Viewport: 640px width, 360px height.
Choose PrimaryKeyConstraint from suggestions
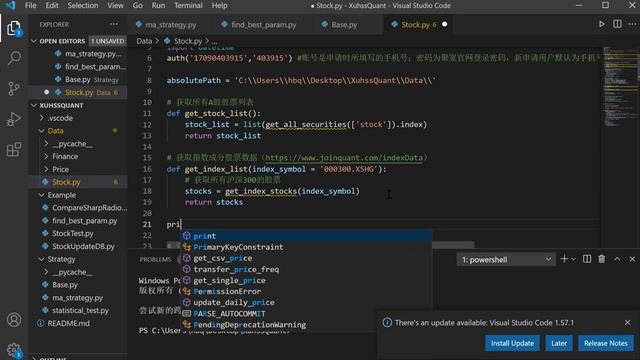coord(306,247)
